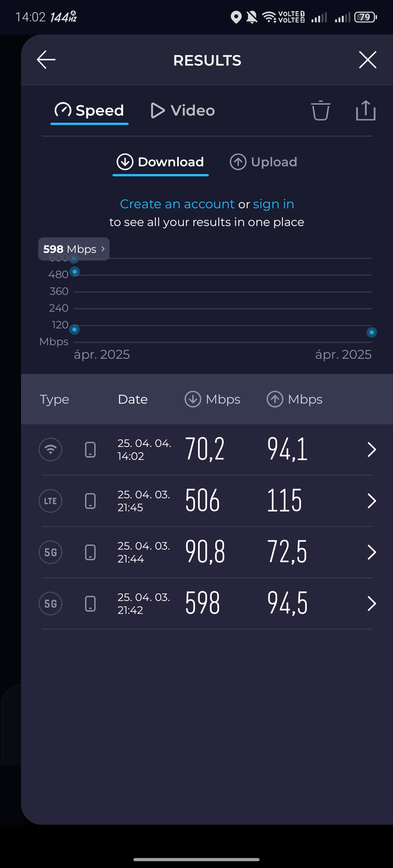The width and height of the screenshot is (393, 868).
Task: Show the Download chart
Action: point(160,162)
